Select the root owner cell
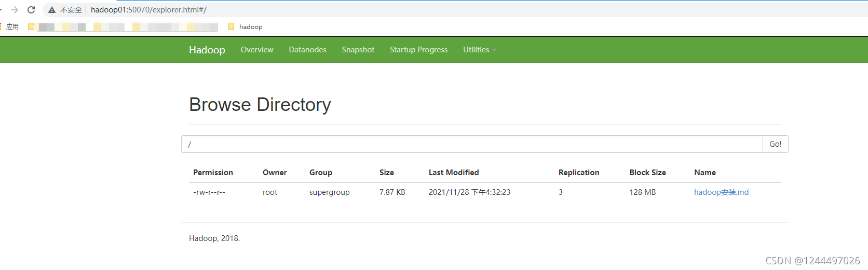Screen dimensions: 868x270 (270, 192)
